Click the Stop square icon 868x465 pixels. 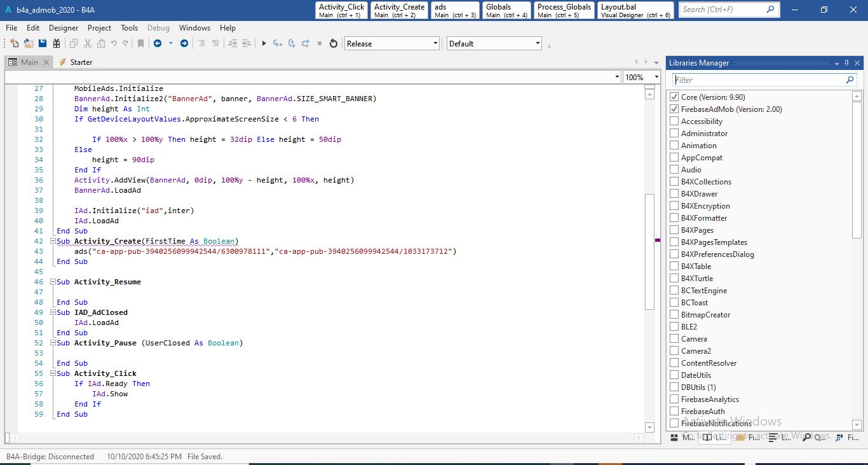(x=320, y=43)
